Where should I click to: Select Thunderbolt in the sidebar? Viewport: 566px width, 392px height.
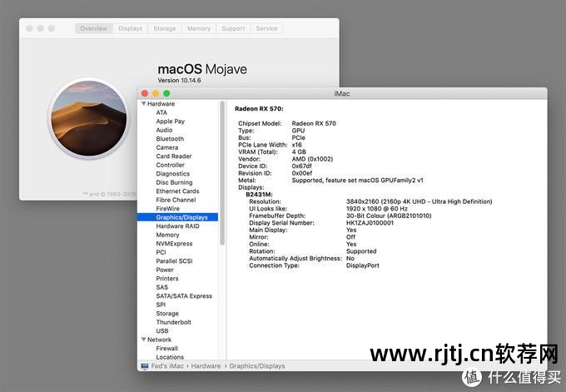click(x=174, y=322)
